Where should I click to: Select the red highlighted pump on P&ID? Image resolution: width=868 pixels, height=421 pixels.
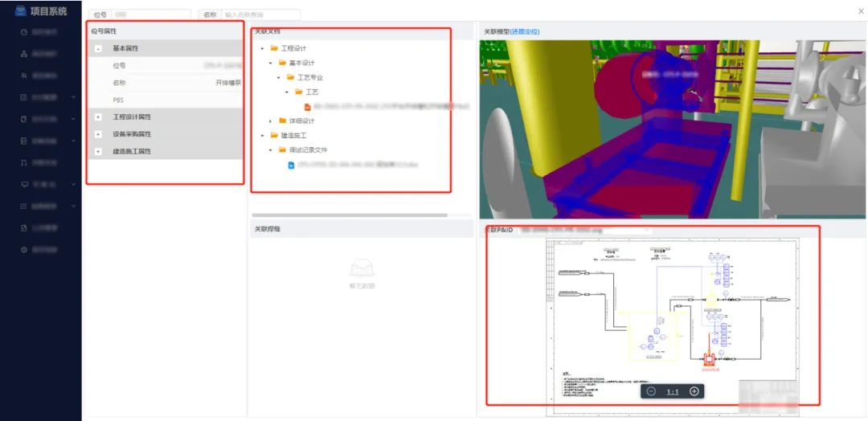[709, 360]
